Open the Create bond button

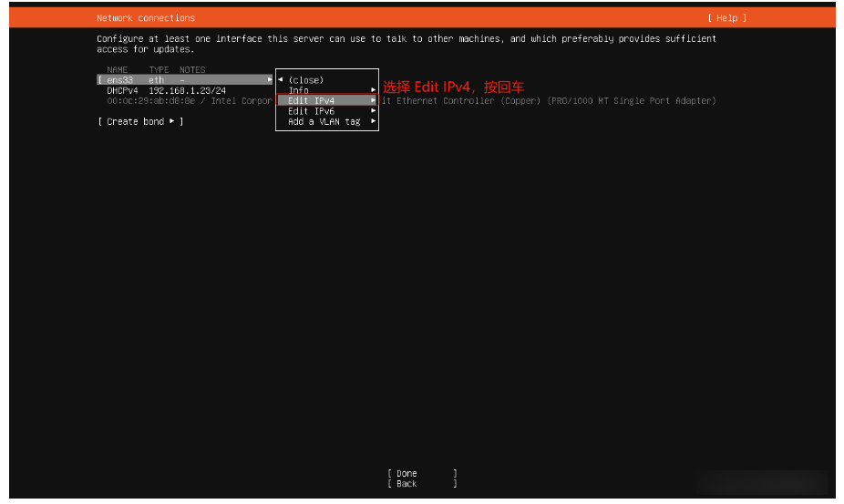(140, 122)
